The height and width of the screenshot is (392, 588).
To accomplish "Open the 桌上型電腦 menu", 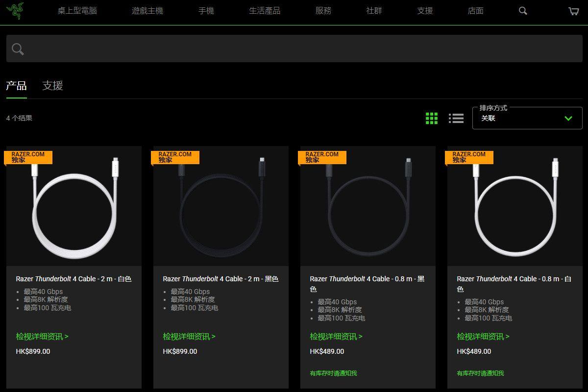I will click(77, 11).
